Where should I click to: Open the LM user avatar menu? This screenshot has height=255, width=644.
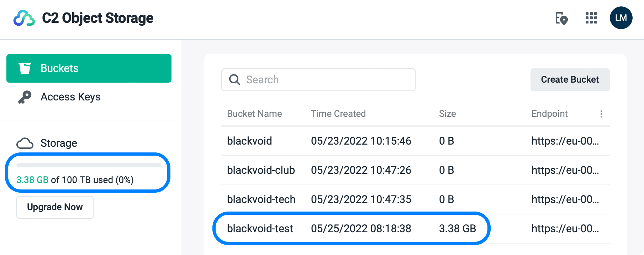(x=621, y=18)
